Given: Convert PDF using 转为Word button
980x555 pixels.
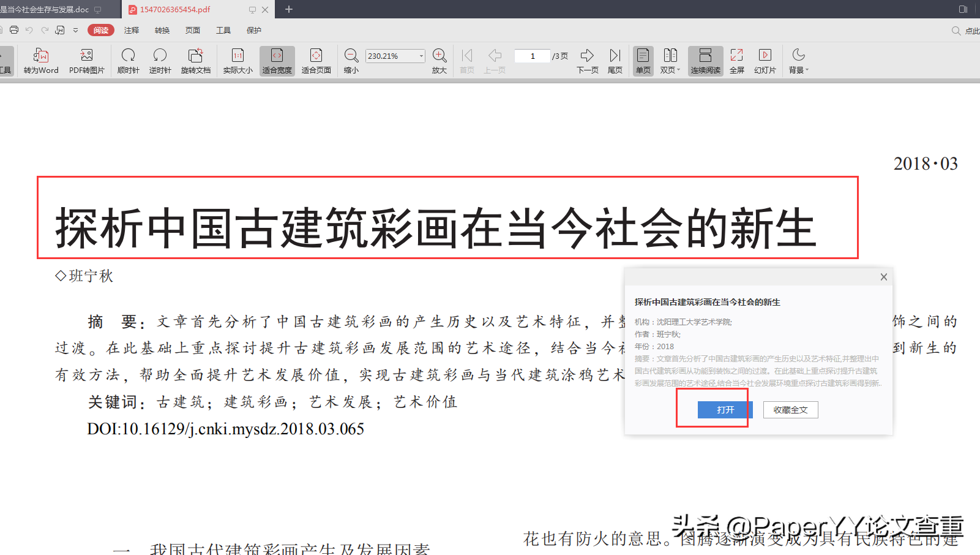Looking at the screenshot, I should tap(41, 61).
